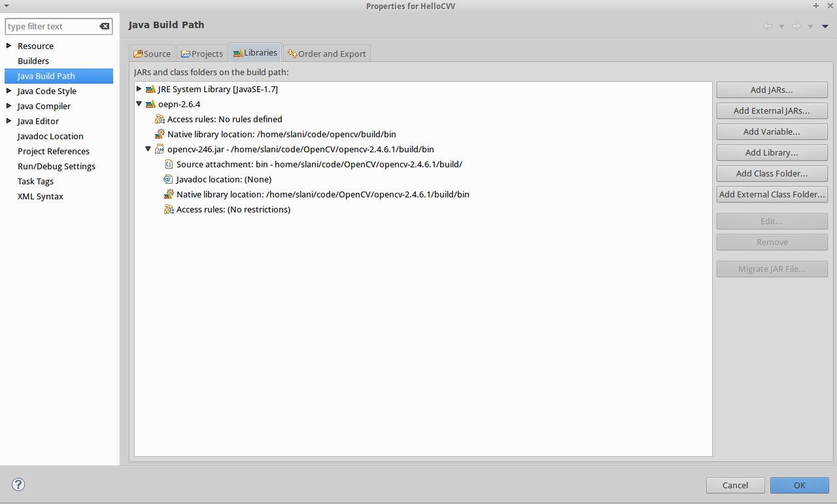Screen dimensions: 837x504
Task: Select the opencv-246.jar row text
Action: 301,149
